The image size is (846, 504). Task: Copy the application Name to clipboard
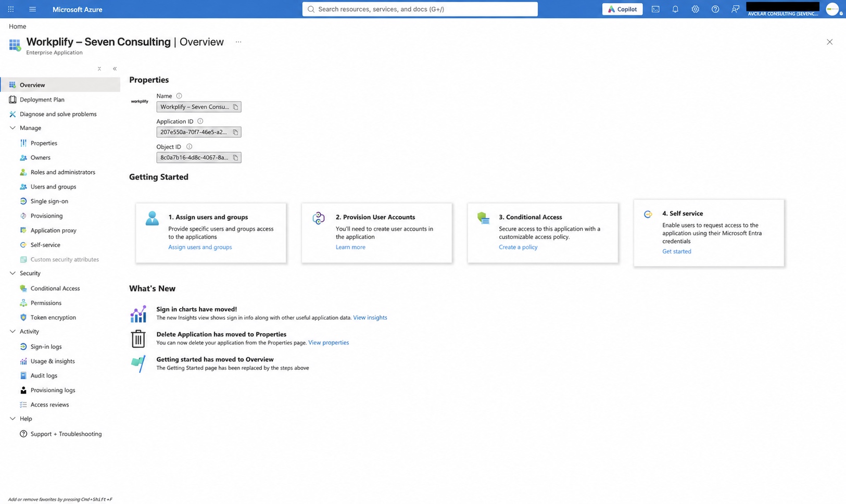point(235,107)
